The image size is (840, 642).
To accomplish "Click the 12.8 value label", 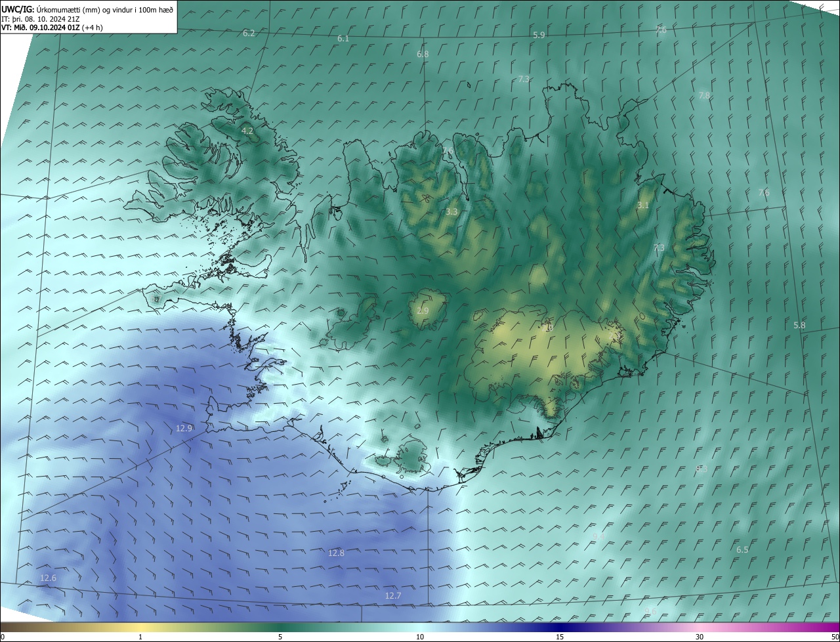I will pyautogui.click(x=336, y=553).
